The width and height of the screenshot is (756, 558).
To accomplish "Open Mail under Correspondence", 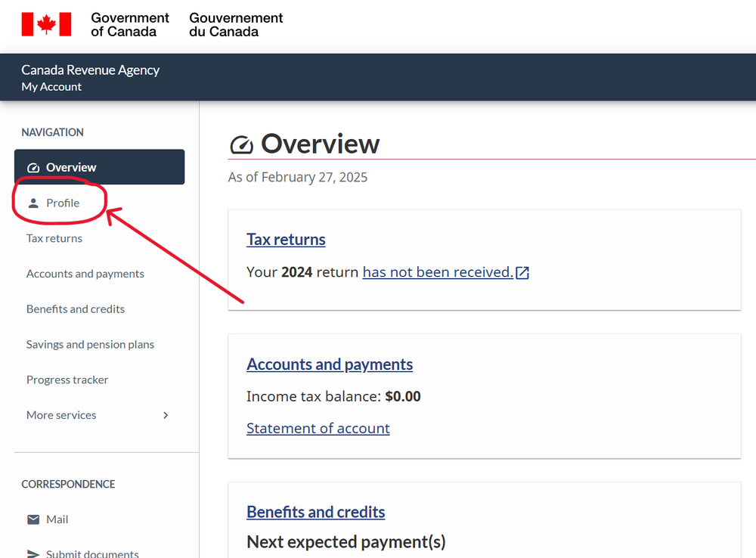I will pyautogui.click(x=57, y=519).
